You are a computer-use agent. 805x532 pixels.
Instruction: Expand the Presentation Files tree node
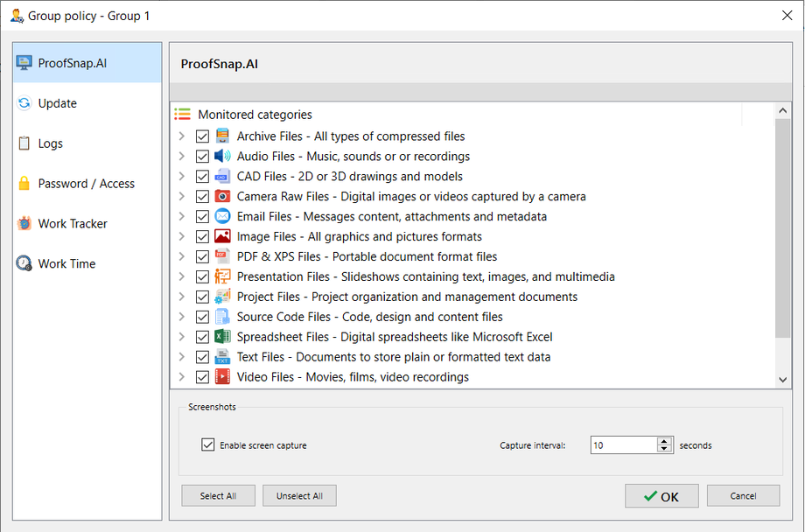point(182,276)
